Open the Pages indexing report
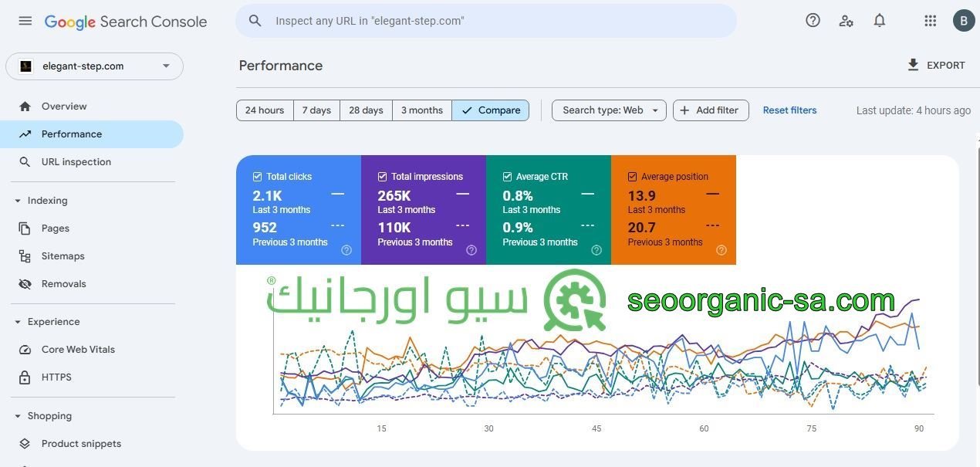The image size is (980, 467). coord(55,228)
